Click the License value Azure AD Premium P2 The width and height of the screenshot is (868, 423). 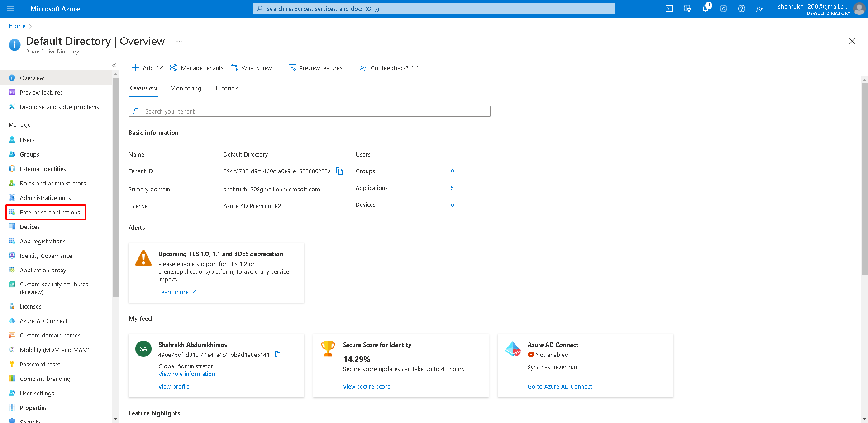click(252, 206)
